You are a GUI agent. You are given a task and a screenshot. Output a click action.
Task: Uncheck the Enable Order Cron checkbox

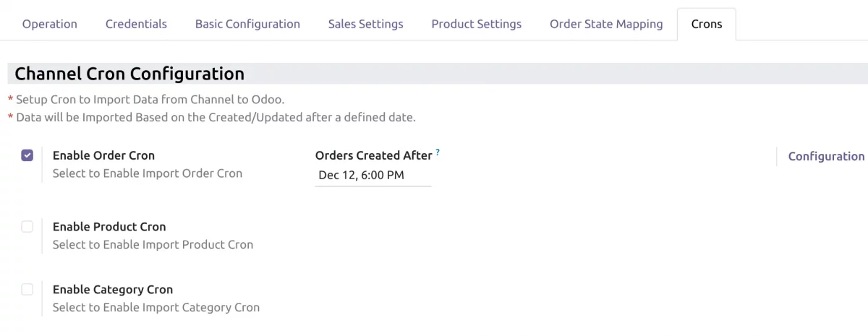point(27,155)
